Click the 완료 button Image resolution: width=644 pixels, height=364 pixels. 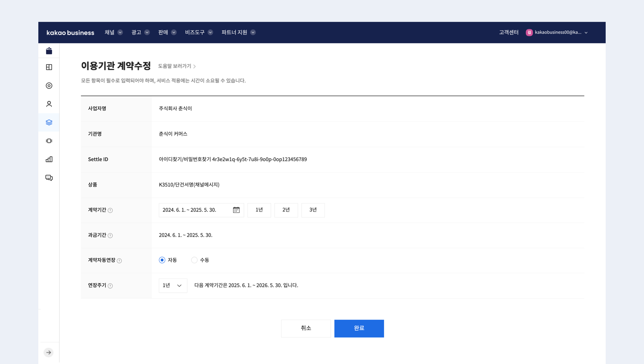(x=359, y=328)
